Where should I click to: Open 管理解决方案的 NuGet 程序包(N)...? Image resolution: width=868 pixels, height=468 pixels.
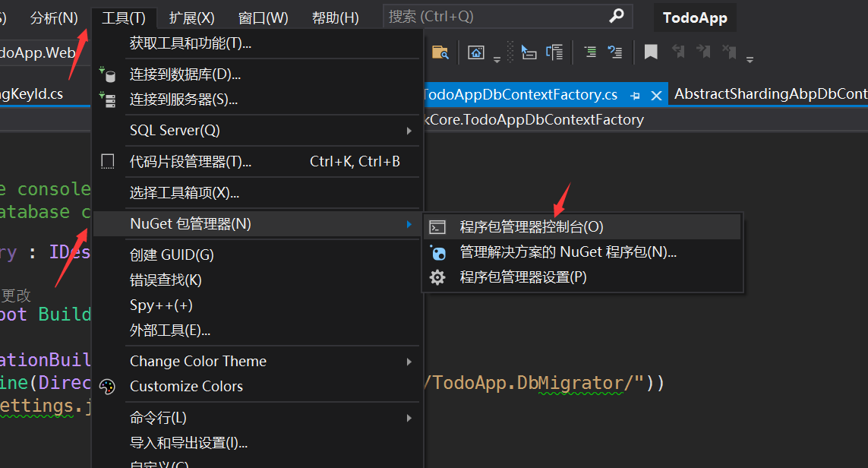click(582, 252)
